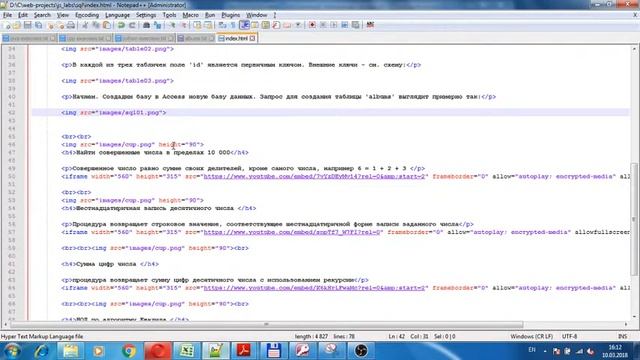Click the Zoom Out toolbar icon

click(x=183, y=25)
